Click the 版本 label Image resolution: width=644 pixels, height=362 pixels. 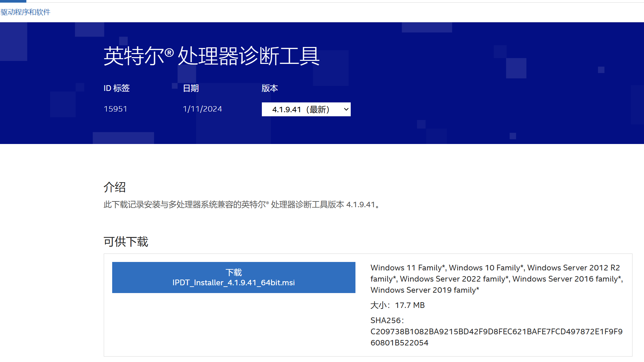click(x=270, y=88)
